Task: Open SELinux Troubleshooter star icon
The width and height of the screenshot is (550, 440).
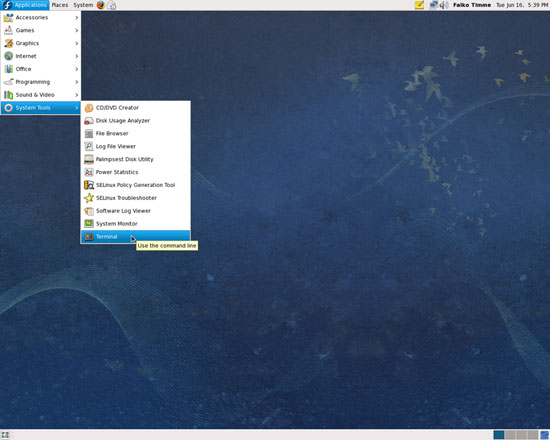Action: click(89, 198)
